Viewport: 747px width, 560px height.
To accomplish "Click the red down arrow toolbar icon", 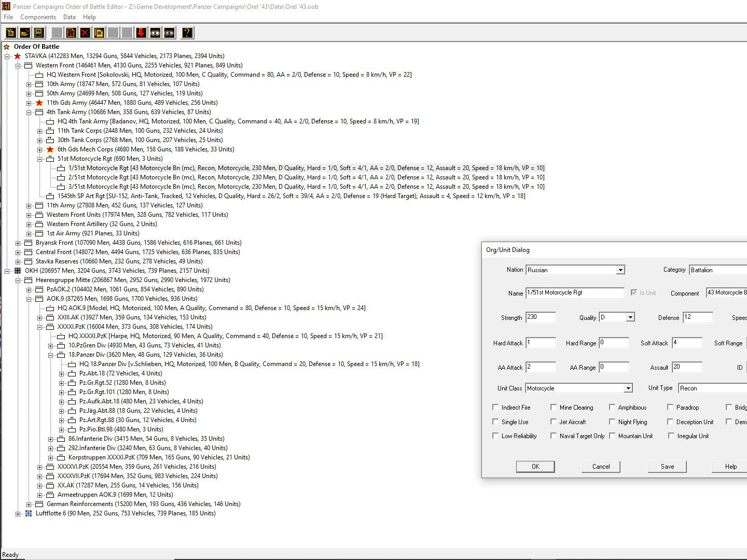I will click(x=141, y=33).
